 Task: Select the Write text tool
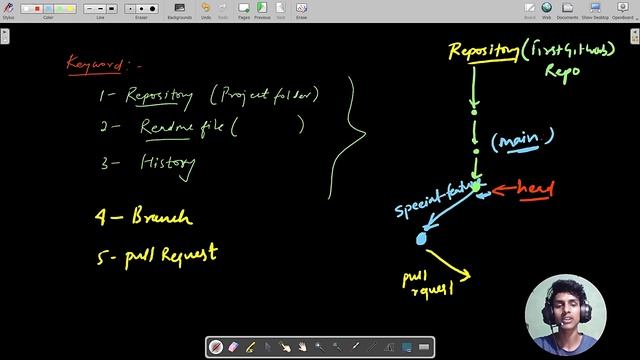point(389,347)
